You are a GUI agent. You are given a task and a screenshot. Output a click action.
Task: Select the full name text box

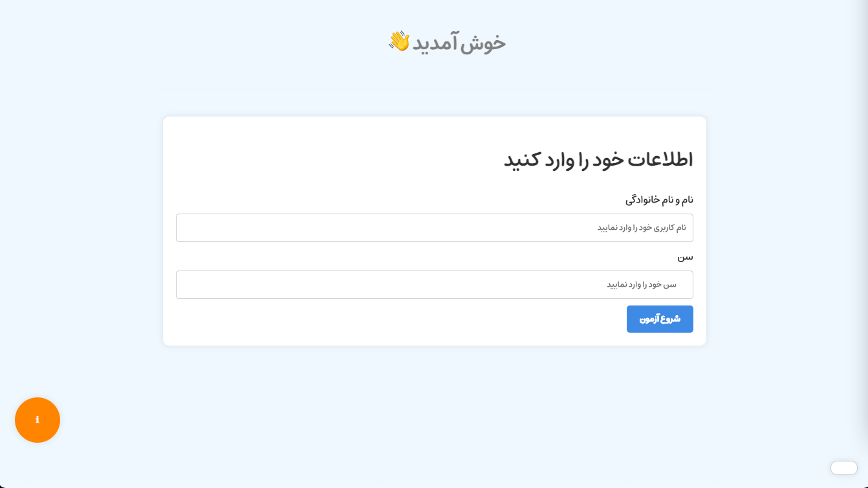(435, 228)
